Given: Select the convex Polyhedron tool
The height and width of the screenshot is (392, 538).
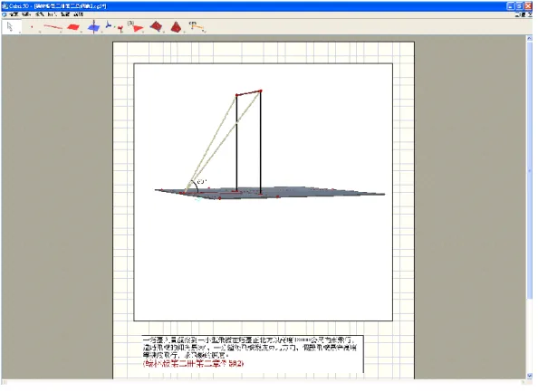Looking at the screenshot, I should 157,27.
